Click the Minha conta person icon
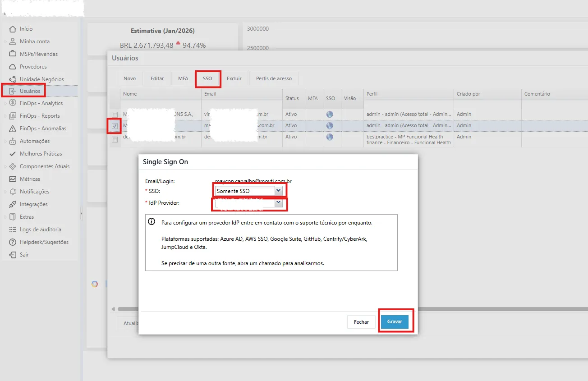Screen dimensions: 588x381 pyautogui.click(x=13, y=41)
